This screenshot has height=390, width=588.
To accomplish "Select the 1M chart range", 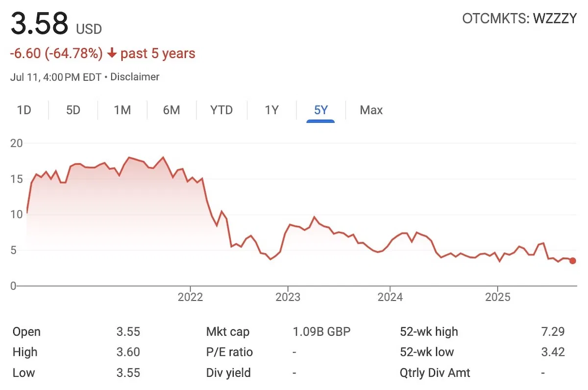I will click(122, 110).
